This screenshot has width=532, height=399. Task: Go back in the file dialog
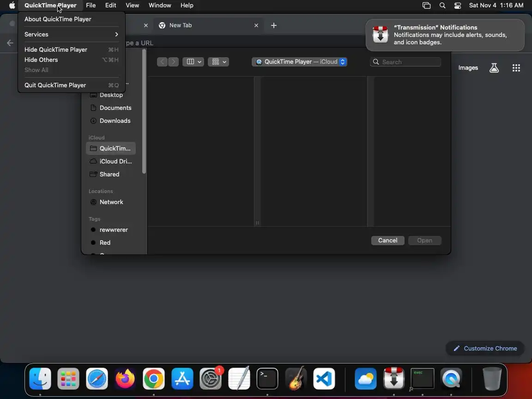(x=162, y=62)
